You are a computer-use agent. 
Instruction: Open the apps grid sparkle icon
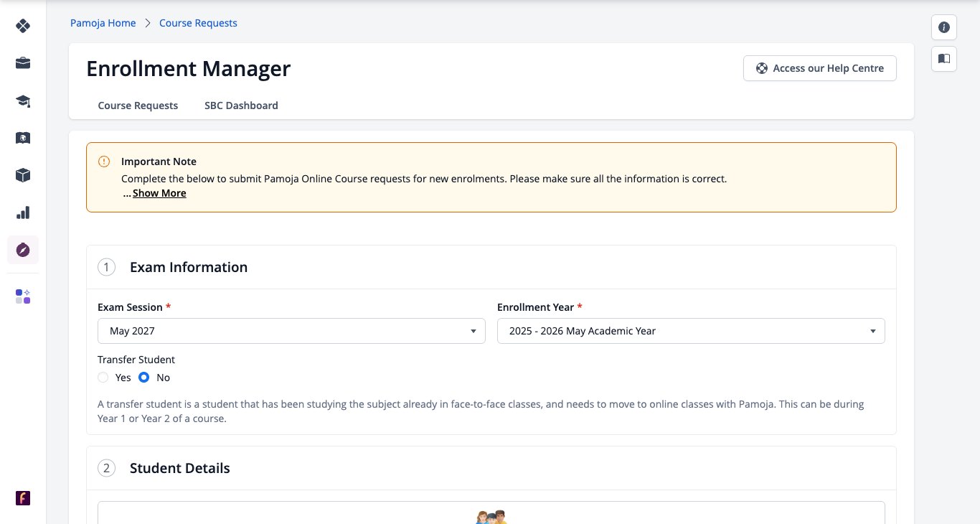pyautogui.click(x=23, y=296)
